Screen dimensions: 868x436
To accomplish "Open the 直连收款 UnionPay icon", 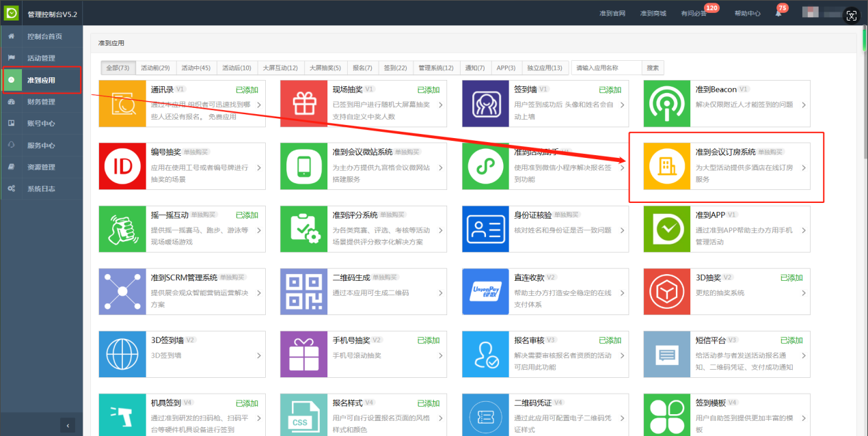I will (x=486, y=292).
